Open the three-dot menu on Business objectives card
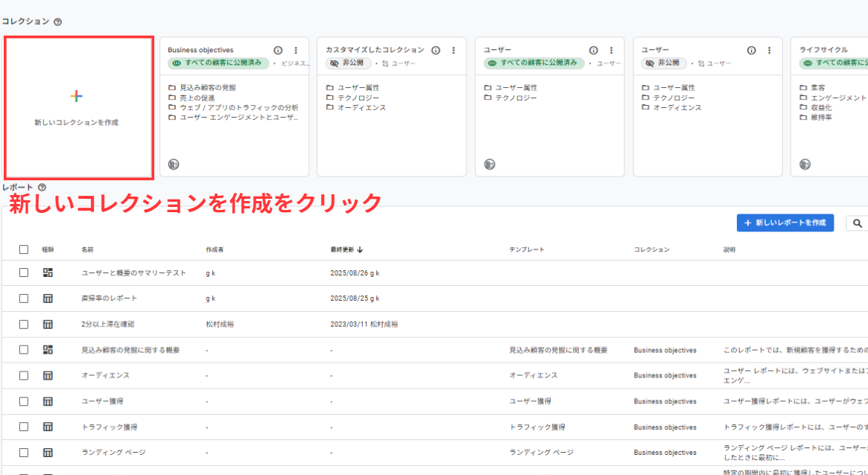Screen dimensions: 868x475 [296, 51]
